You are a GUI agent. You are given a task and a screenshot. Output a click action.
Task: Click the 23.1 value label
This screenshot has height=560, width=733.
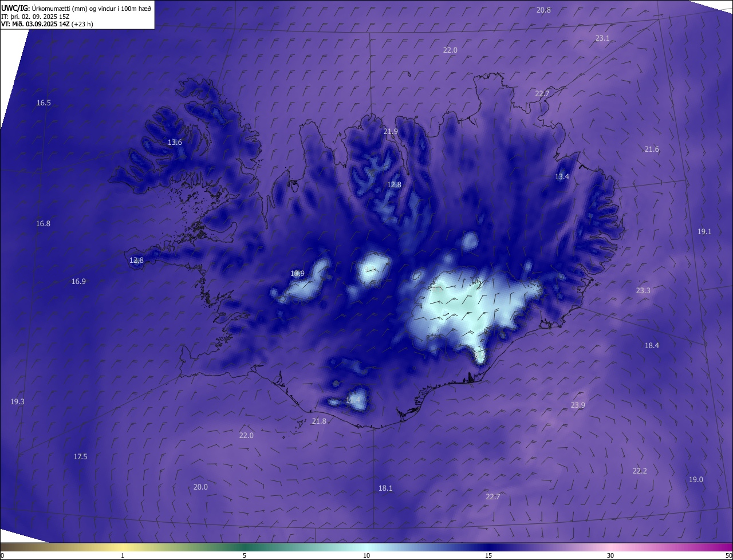[x=602, y=38]
